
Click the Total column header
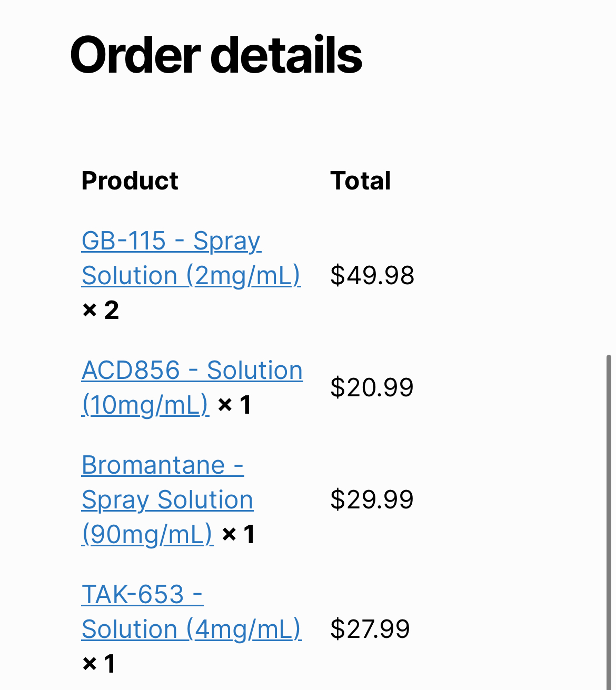(x=361, y=181)
